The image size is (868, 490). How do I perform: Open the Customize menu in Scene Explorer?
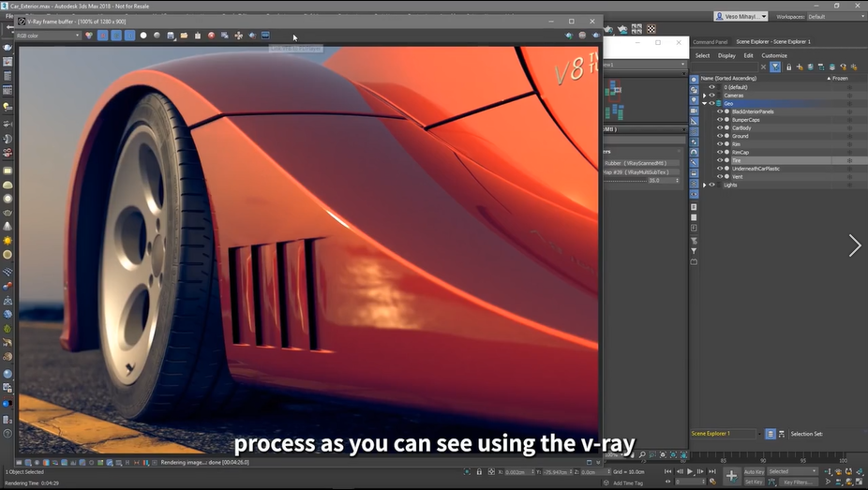pos(774,55)
